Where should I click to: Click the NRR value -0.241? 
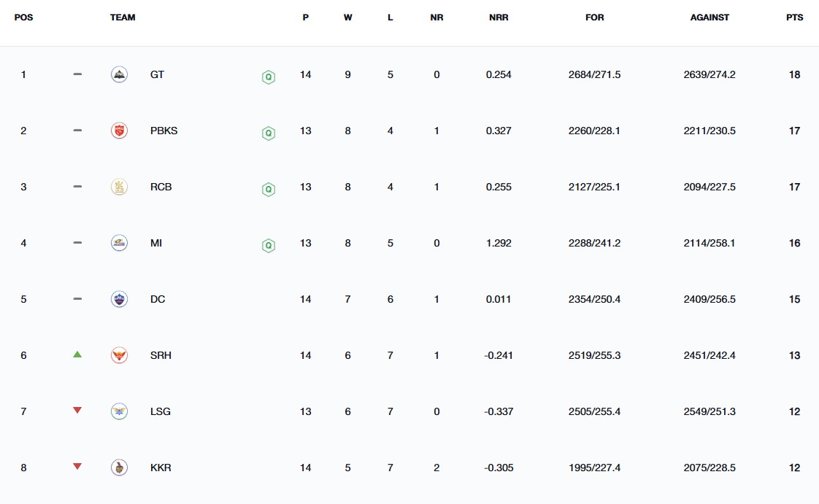click(x=499, y=355)
